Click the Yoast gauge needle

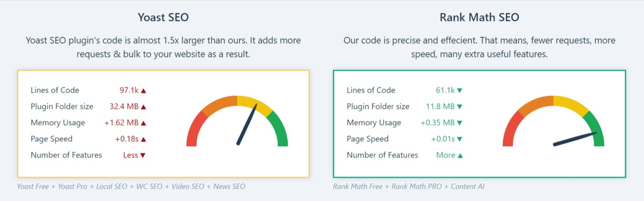tap(247, 124)
